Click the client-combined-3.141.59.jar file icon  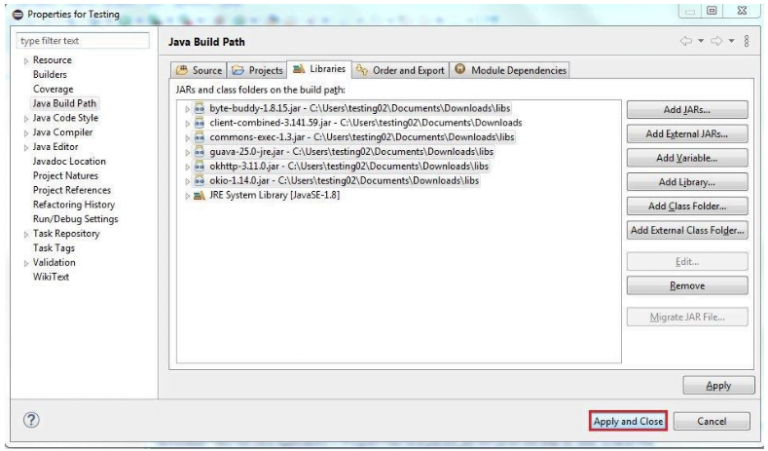point(199,123)
